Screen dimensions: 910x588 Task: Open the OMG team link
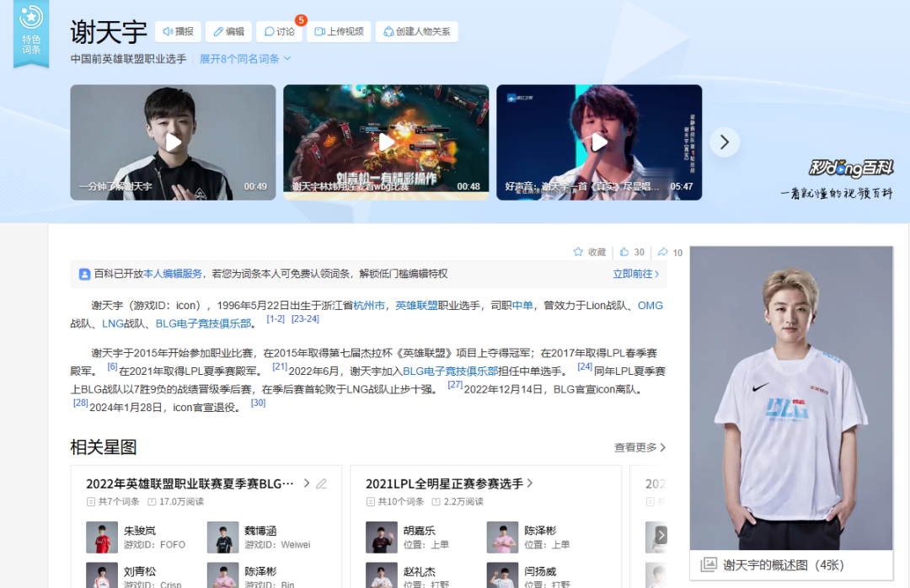[x=650, y=305]
